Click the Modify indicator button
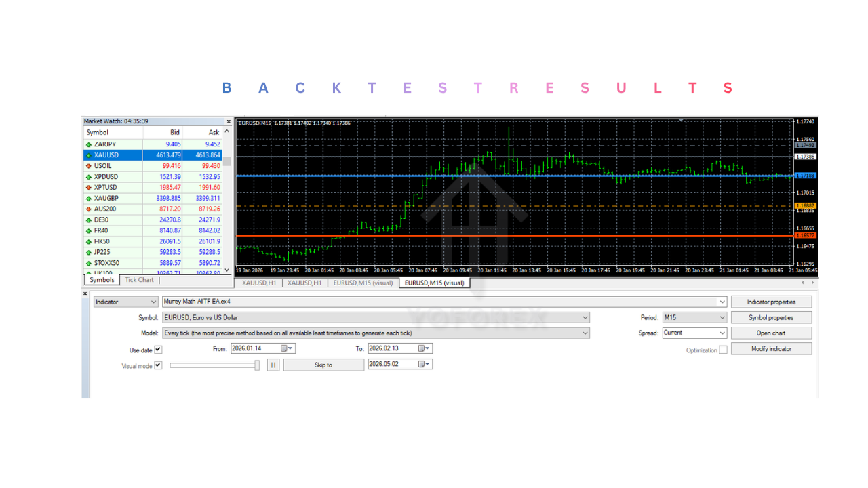The width and height of the screenshot is (868, 488). click(771, 348)
